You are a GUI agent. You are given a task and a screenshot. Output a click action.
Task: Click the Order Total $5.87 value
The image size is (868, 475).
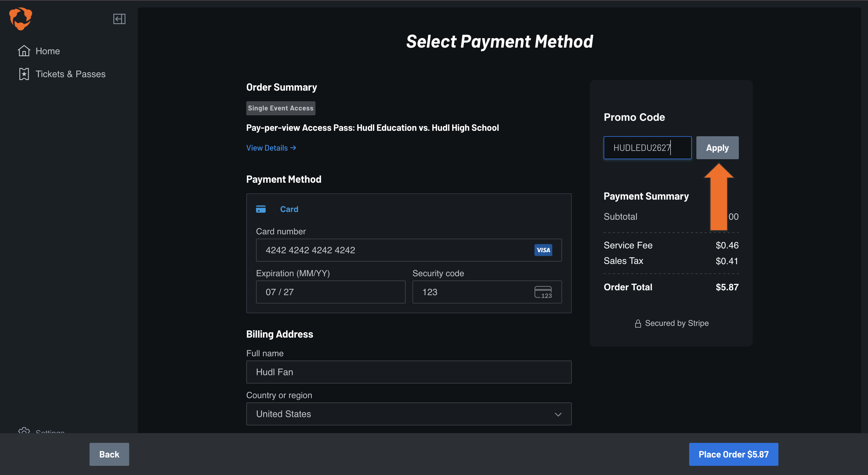pos(727,287)
